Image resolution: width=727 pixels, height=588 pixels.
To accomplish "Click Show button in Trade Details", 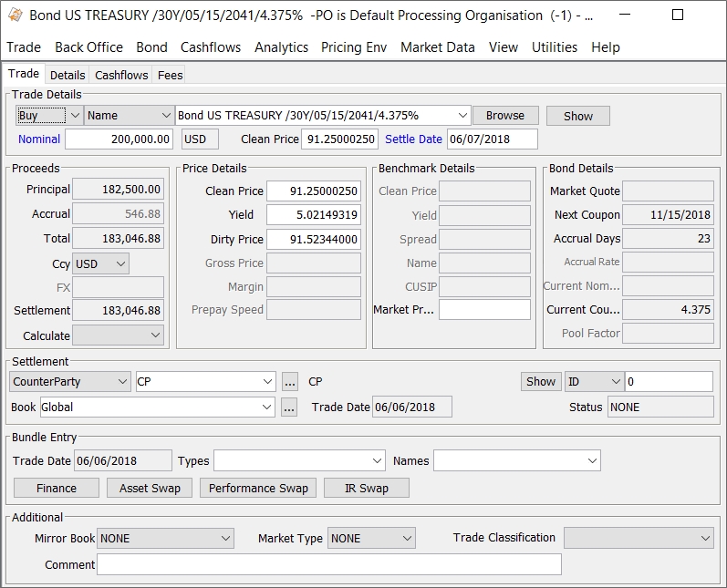I will pos(578,116).
